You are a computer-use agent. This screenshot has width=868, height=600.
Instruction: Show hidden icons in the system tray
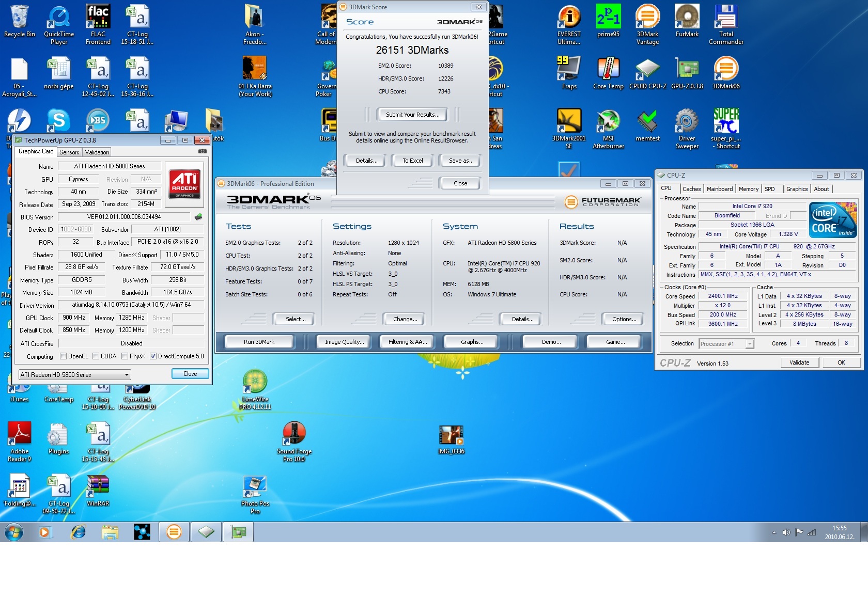pyautogui.click(x=773, y=532)
